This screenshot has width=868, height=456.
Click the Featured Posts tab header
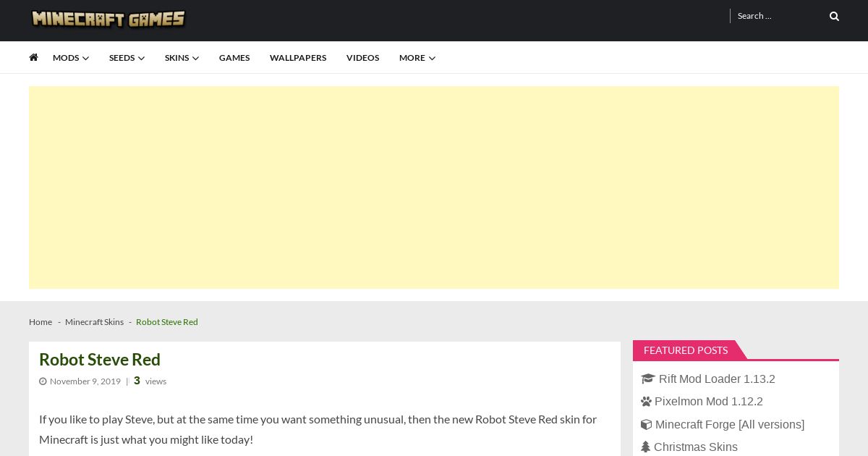[x=686, y=350]
